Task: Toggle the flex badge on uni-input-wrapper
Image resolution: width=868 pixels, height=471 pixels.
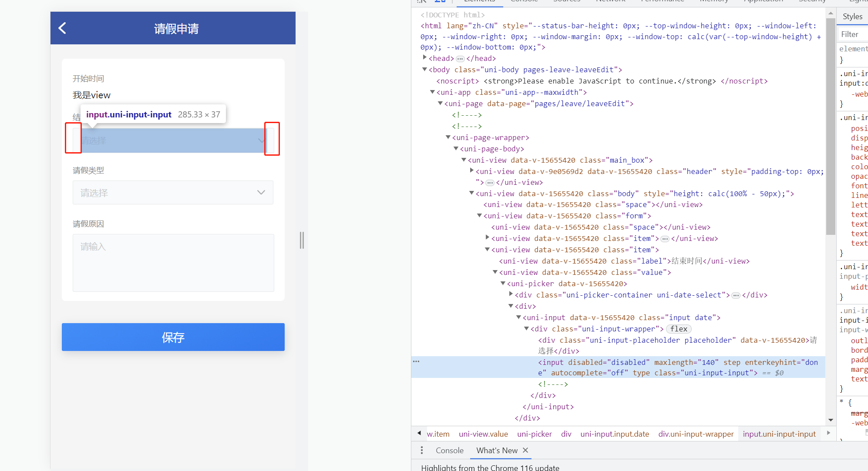Action: tap(679, 329)
